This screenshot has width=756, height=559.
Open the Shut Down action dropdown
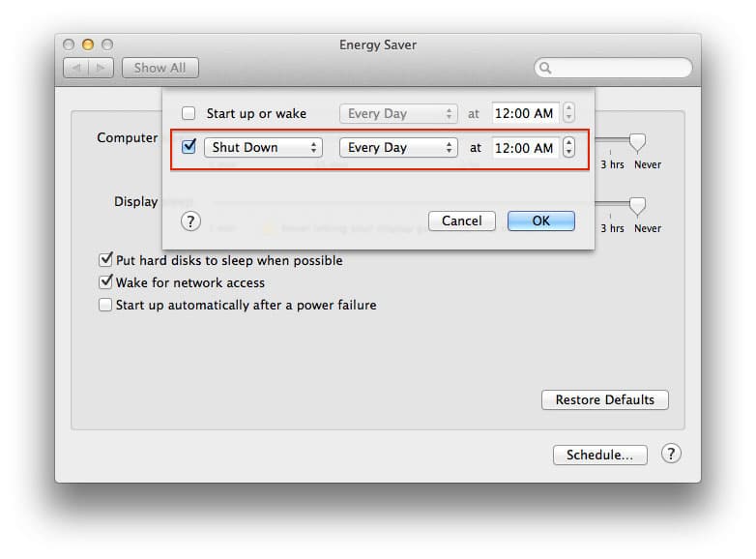click(262, 148)
